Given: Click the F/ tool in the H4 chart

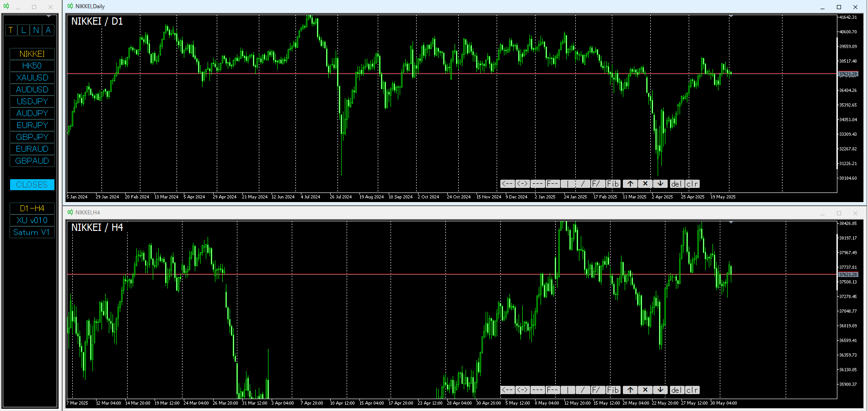Looking at the screenshot, I should (x=598, y=390).
